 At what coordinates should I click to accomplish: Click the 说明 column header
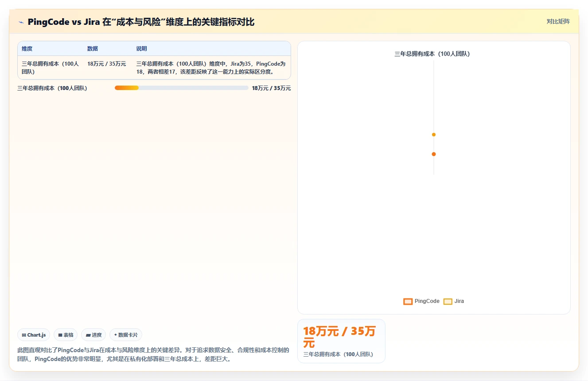tap(142, 49)
